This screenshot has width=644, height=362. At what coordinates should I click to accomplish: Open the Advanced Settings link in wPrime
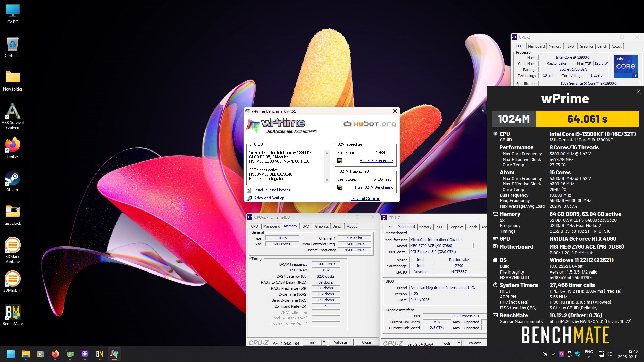(x=269, y=198)
